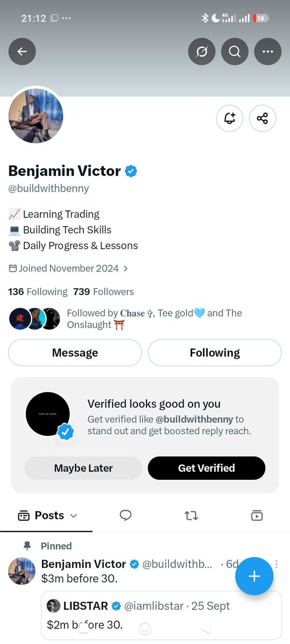Viewport: 290px width, 644px height.
Task: Expand Joined November 2024 chevron details
Action: [126, 268]
